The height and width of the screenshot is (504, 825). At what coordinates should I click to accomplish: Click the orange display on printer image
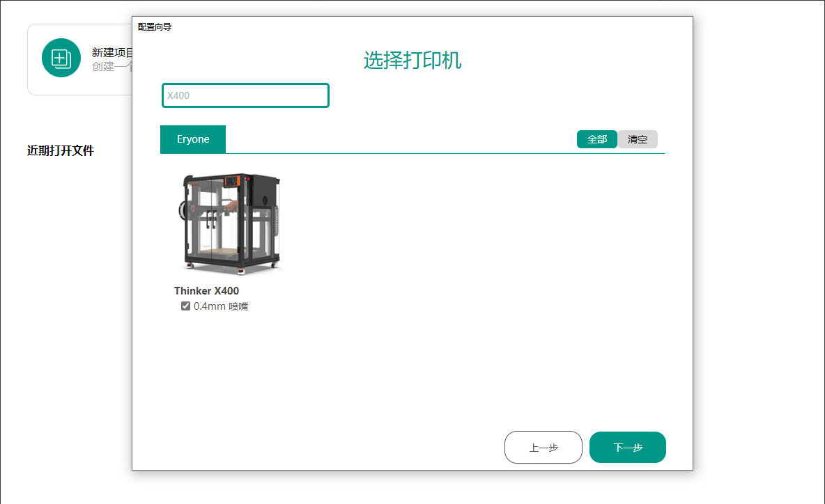pos(233,182)
